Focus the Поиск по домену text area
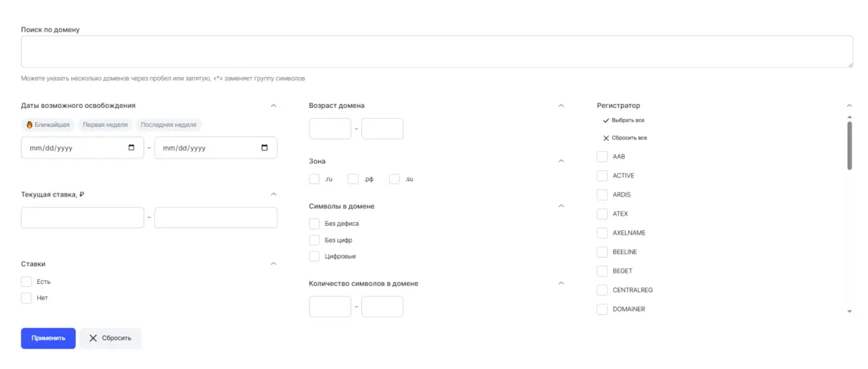The height and width of the screenshot is (369, 868). [437, 51]
